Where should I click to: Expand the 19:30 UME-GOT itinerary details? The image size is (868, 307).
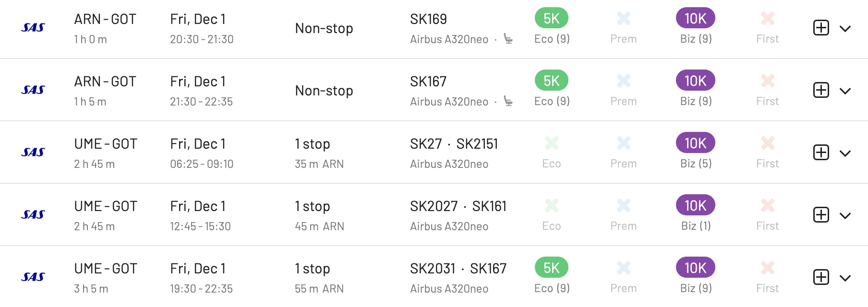pos(845,278)
